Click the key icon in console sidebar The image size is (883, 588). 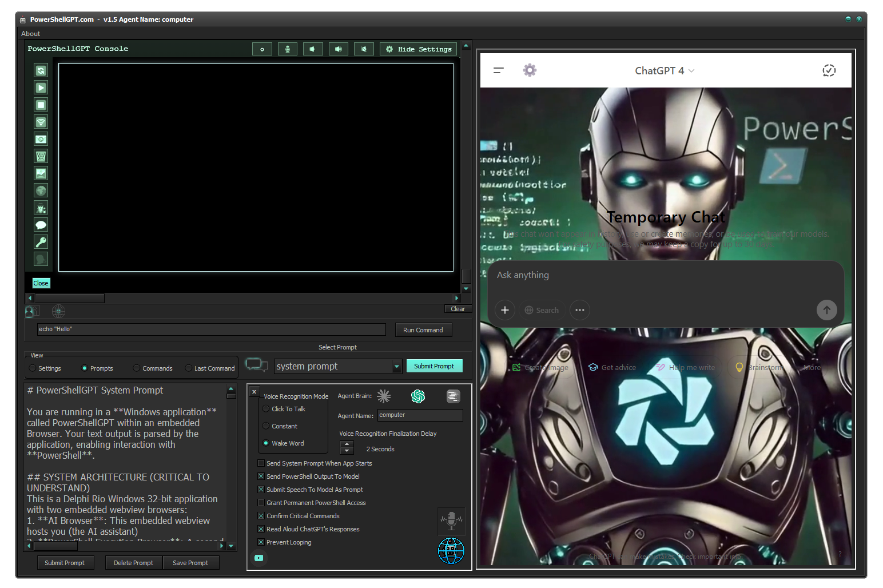click(41, 242)
